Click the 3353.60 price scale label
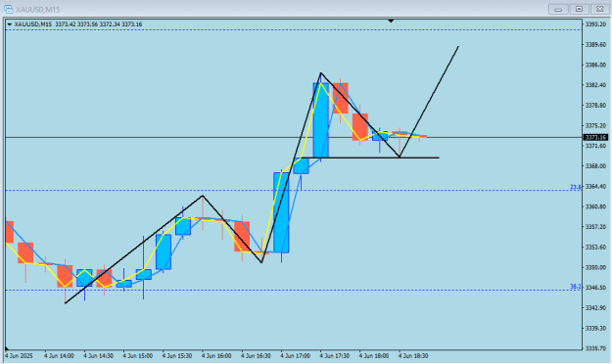The height and width of the screenshot is (364, 612). (x=595, y=247)
